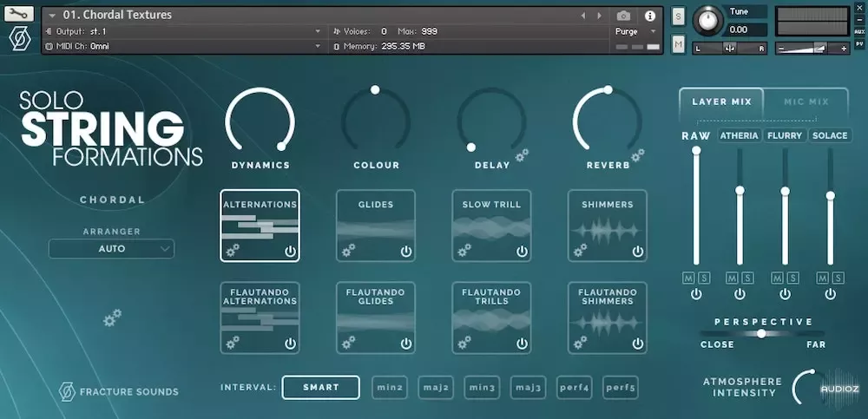Click the Kontakt instrument logo icon

pos(20,39)
